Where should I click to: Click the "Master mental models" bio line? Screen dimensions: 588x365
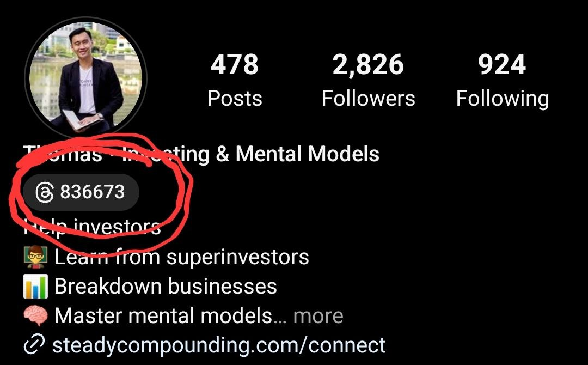pyautogui.click(x=163, y=315)
